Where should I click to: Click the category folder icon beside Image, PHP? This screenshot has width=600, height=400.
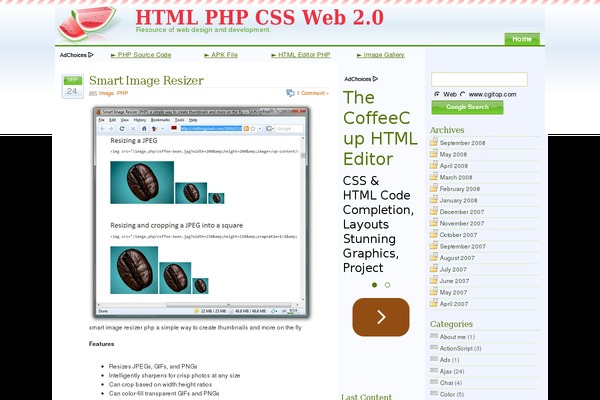[93, 93]
